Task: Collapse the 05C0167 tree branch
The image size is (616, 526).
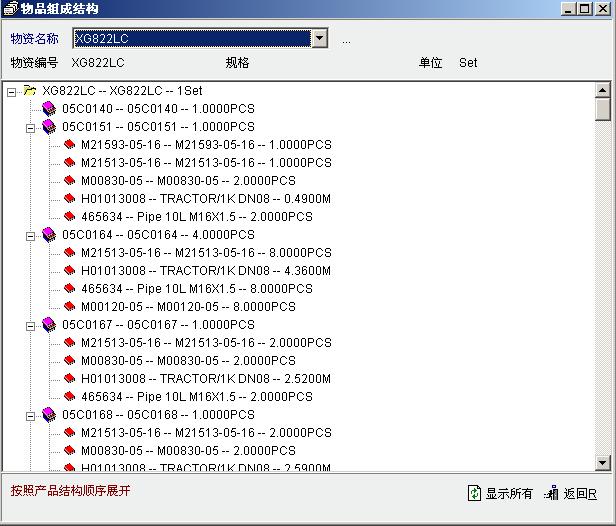Action: tap(30, 325)
